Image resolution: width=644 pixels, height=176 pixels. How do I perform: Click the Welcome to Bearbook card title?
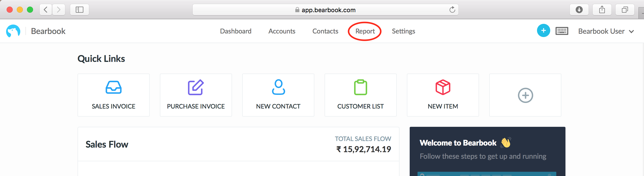click(458, 143)
